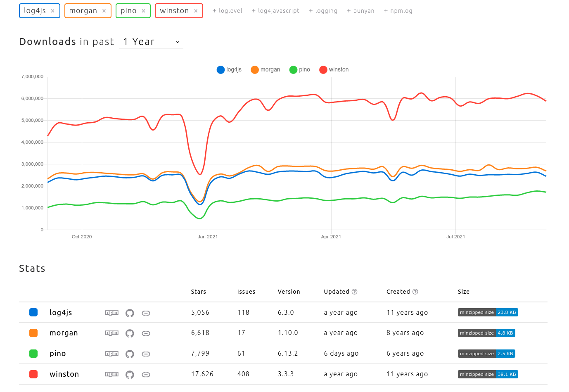
Task: Click the Updated column header
Action: 337,292
